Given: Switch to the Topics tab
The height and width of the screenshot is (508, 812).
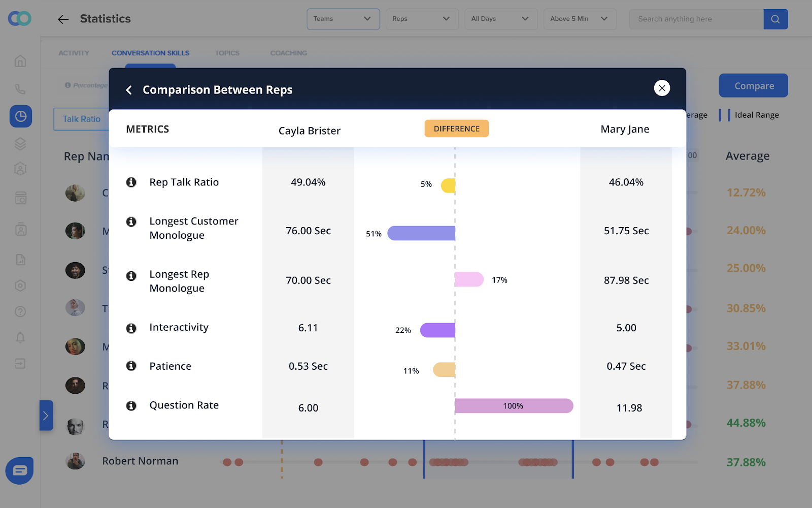Looking at the screenshot, I should pyautogui.click(x=227, y=52).
